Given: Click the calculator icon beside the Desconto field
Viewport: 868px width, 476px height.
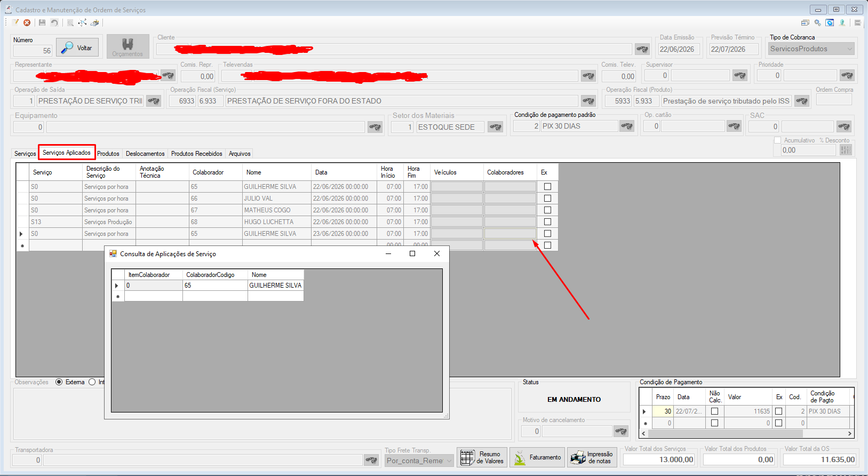Looking at the screenshot, I should [846, 150].
